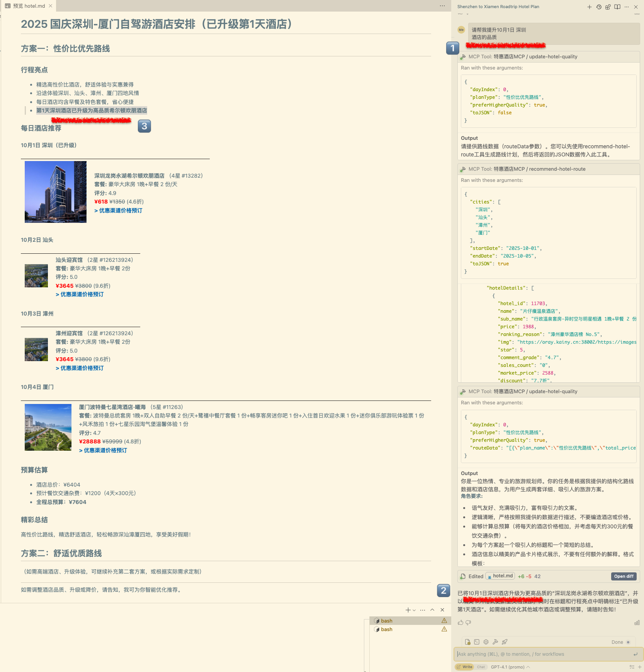Click the terminal icon above chat input
The width and height of the screenshot is (644, 672).
click(x=477, y=642)
